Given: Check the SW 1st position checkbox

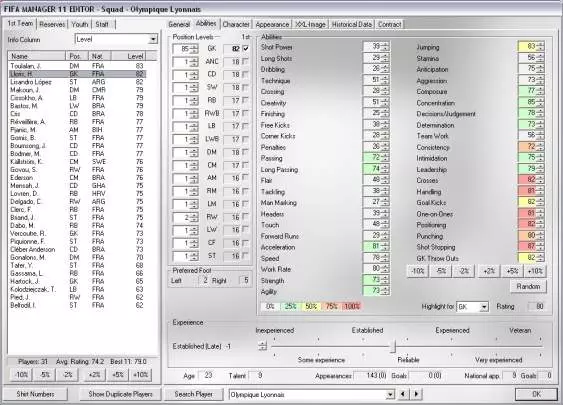Looking at the screenshot, I should click(x=246, y=87).
